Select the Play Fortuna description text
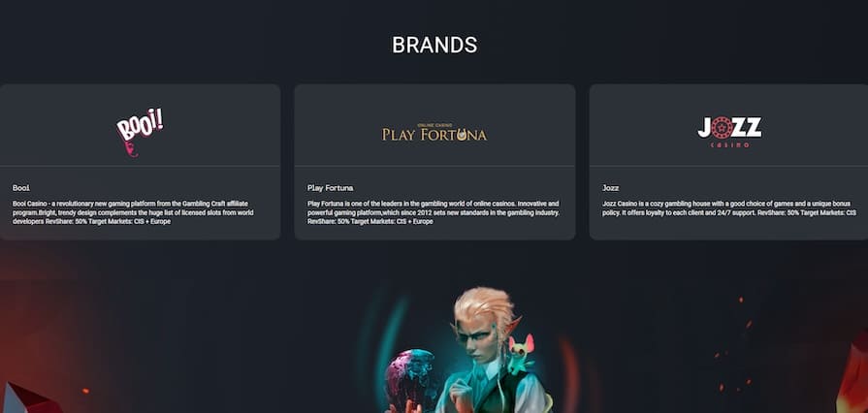The image size is (868, 413). [x=434, y=212]
